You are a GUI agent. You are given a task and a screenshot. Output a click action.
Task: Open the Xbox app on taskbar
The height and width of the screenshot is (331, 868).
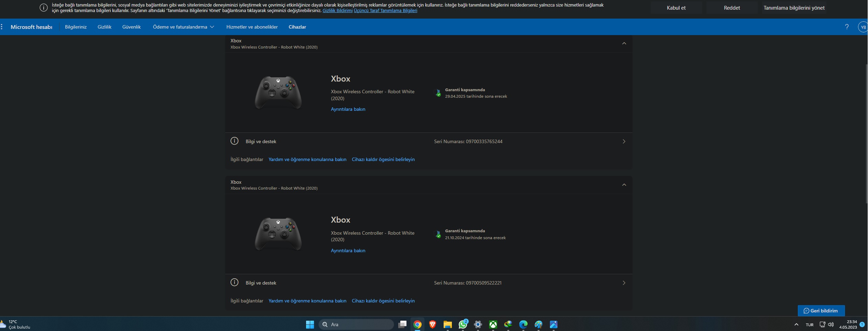pos(493,324)
